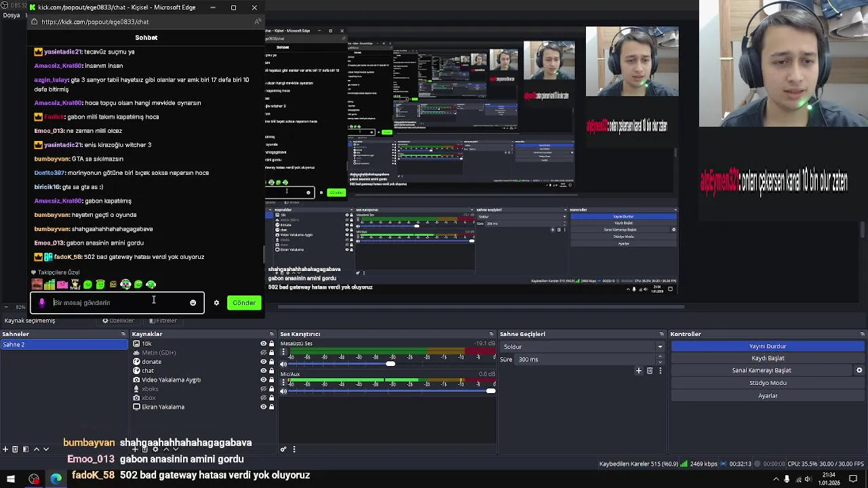Click the Edge address bar URL

[x=95, y=22]
